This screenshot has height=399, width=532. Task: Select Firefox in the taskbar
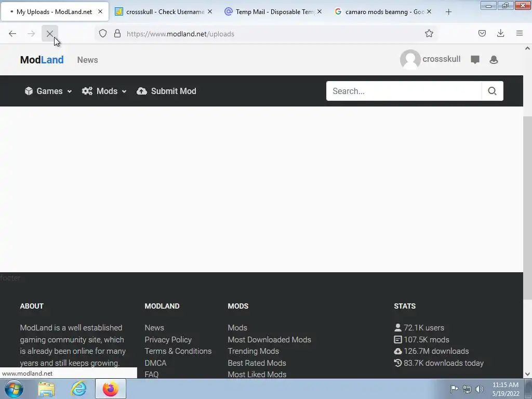pos(111,389)
